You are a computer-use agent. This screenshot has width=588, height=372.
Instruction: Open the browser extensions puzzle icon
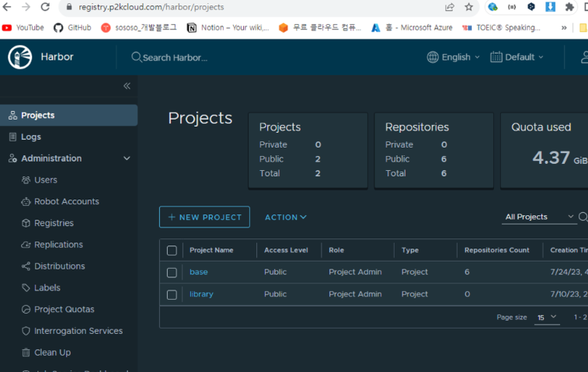[x=569, y=7]
